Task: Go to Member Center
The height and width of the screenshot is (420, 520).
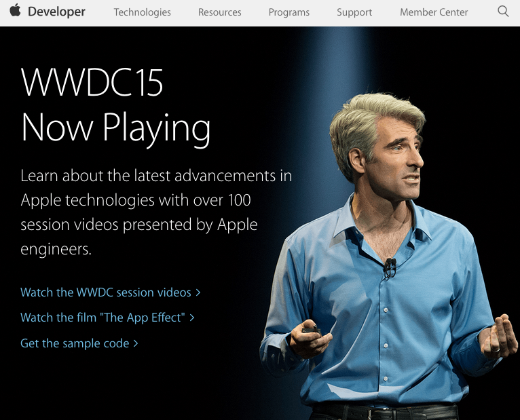Action: coord(434,12)
